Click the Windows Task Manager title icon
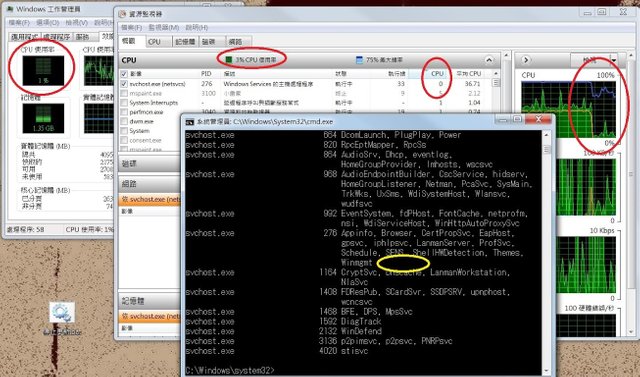 click(x=10, y=9)
